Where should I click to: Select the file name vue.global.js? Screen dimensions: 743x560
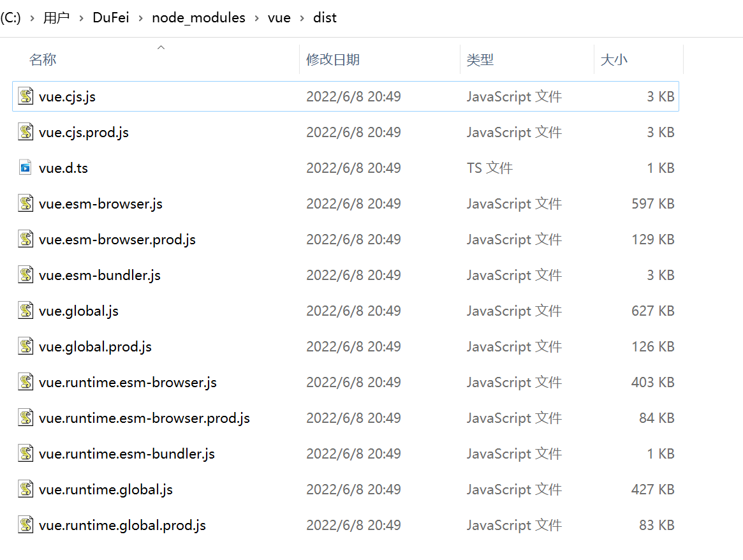(x=78, y=311)
